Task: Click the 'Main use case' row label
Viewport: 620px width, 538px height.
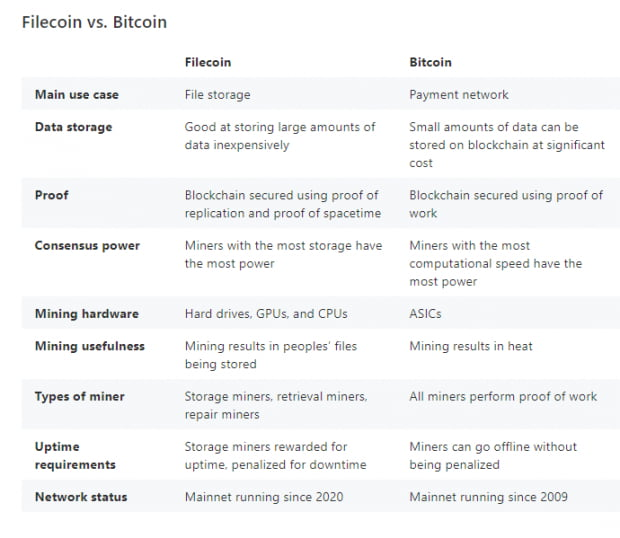Action: tap(77, 95)
